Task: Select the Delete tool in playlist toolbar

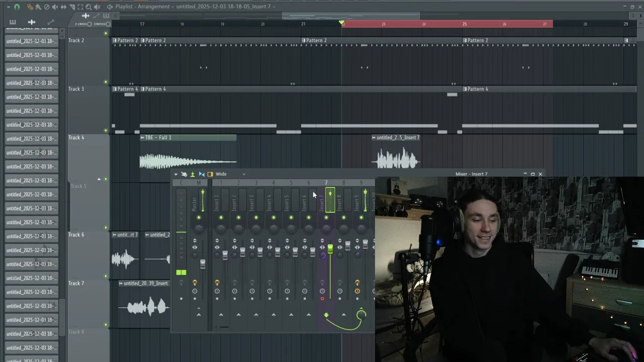Action: pos(47,7)
